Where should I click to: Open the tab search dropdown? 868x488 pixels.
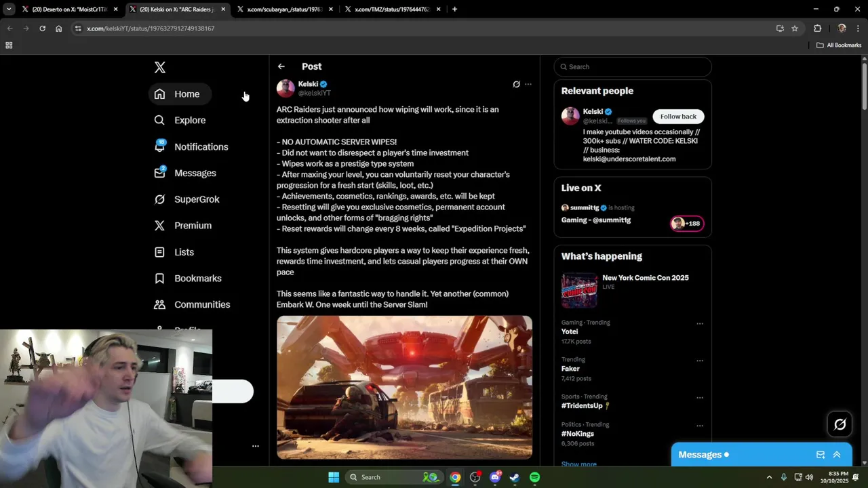point(9,9)
